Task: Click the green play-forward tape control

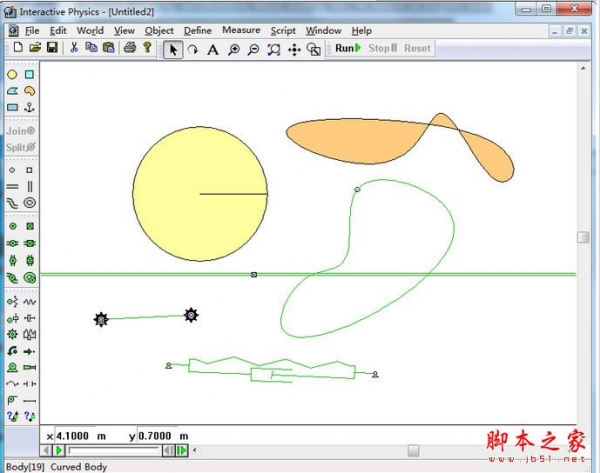Action: click(59, 450)
